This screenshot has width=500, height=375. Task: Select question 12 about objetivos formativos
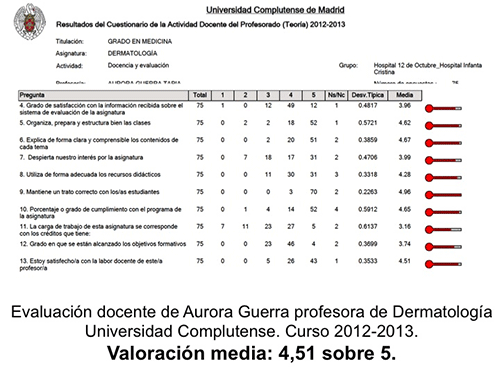(x=103, y=244)
